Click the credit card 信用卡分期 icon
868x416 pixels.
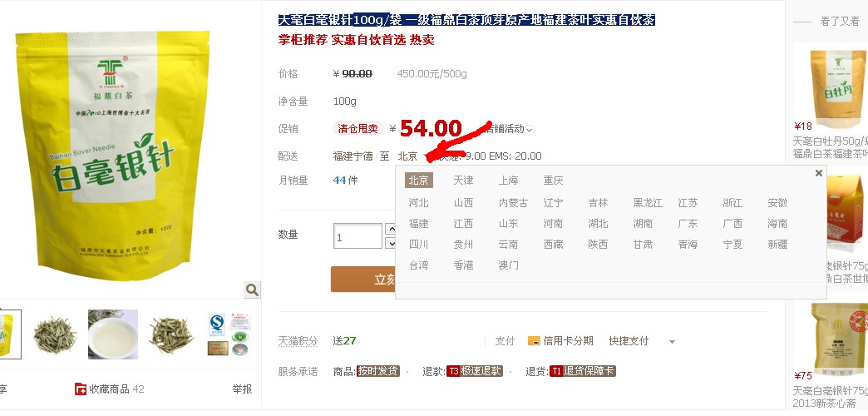pos(534,340)
